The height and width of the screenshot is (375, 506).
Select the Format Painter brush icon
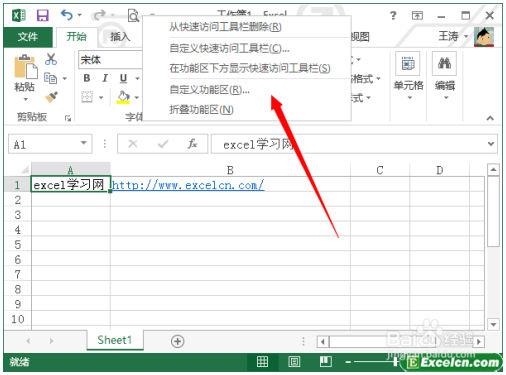point(51,97)
